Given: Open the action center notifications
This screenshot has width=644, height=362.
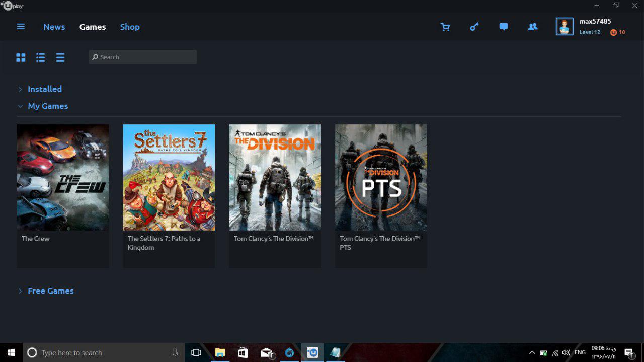Looking at the screenshot, I should click(x=628, y=352).
